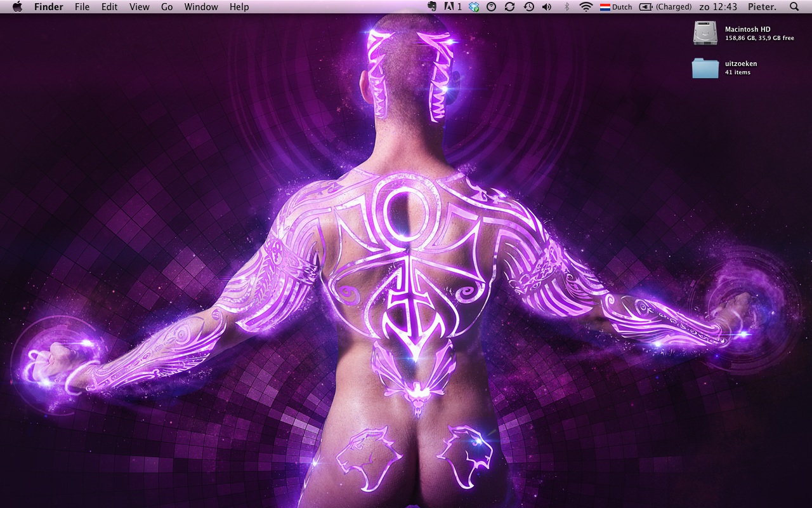Open the Edit menu
Image resolution: width=812 pixels, height=508 pixels.
110,7
